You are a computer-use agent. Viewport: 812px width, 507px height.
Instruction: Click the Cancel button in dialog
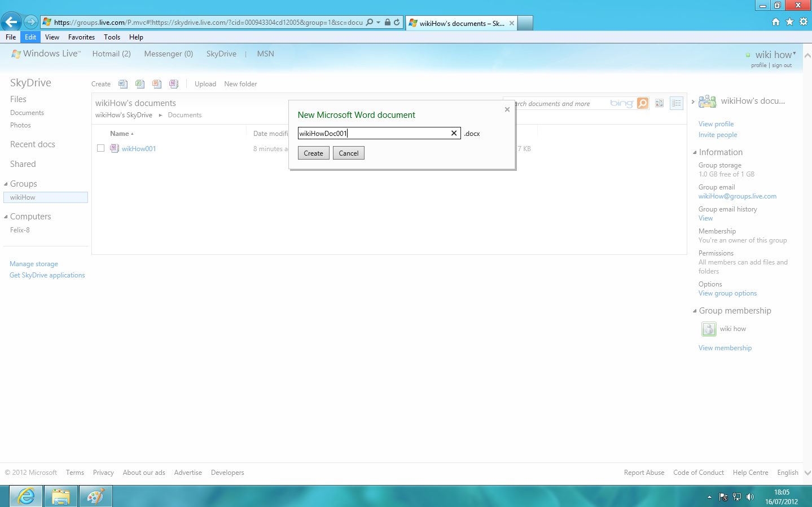click(349, 153)
